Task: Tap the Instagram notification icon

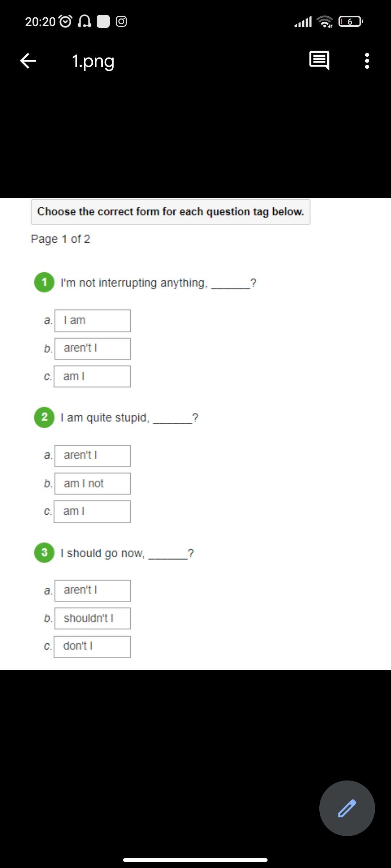Action: click(x=121, y=22)
